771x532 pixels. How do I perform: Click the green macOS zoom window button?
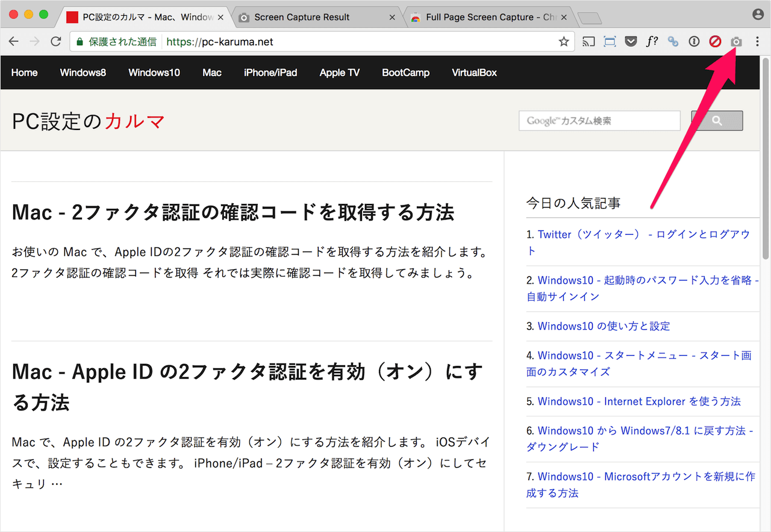(x=43, y=14)
